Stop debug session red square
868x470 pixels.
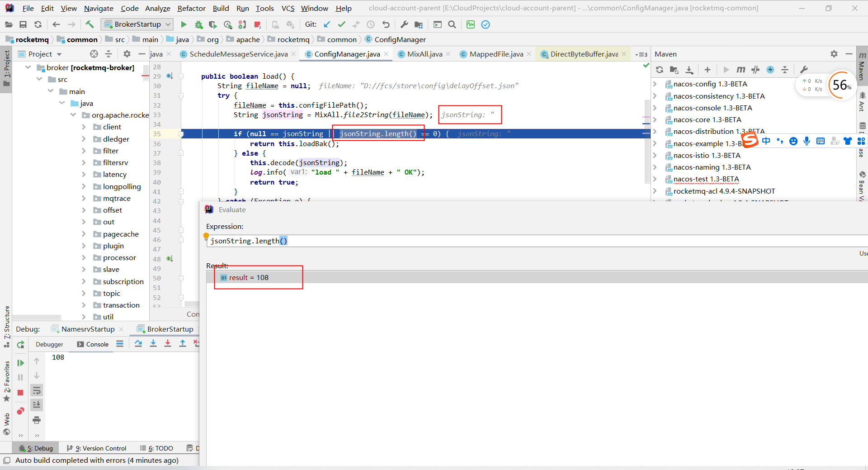(x=20, y=393)
